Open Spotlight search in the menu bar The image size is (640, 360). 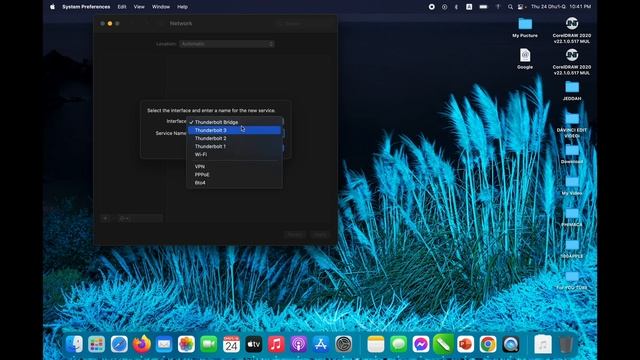click(510, 7)
